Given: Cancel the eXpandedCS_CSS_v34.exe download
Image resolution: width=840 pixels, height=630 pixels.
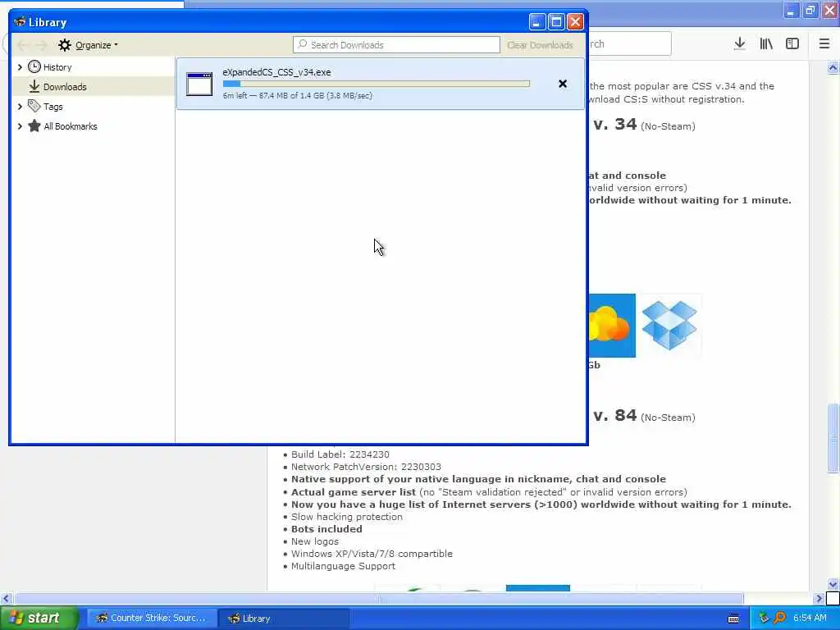Looking at the screenshot, I should pos(563,84).
